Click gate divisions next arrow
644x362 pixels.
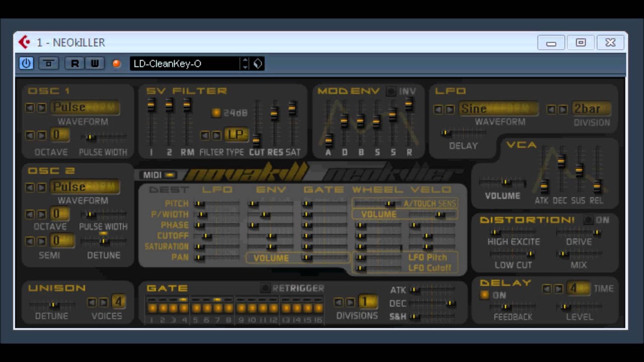350,302
